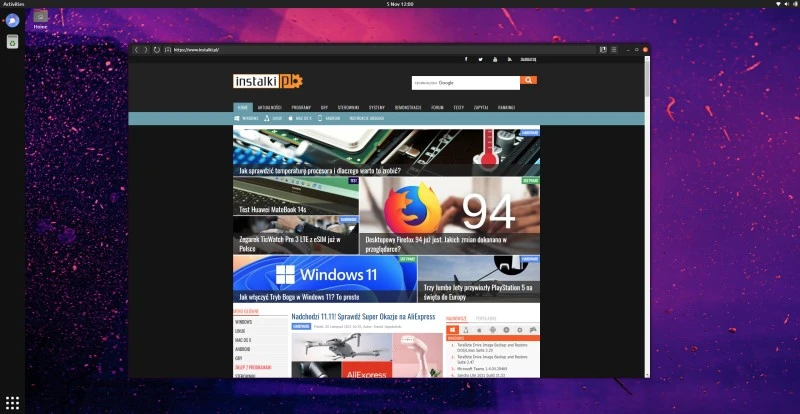
Task: Open the PROGRAMY navigation item
Action: (x=301, y=108)
